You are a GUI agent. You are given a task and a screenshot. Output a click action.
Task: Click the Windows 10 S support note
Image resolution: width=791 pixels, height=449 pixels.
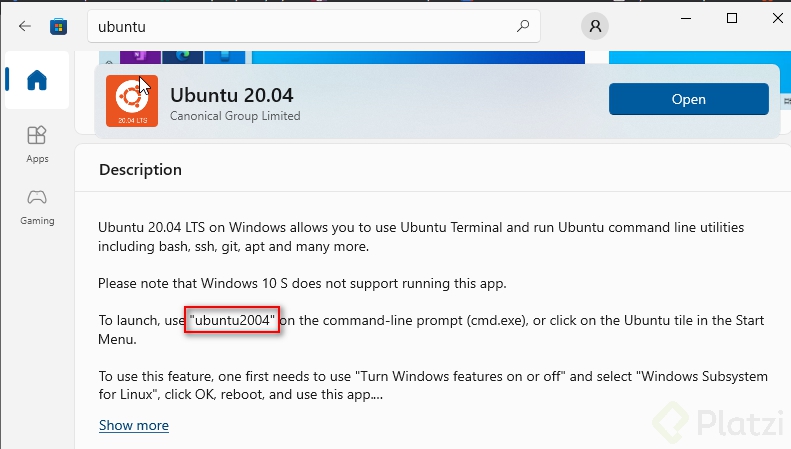click(x=302, y=284)
